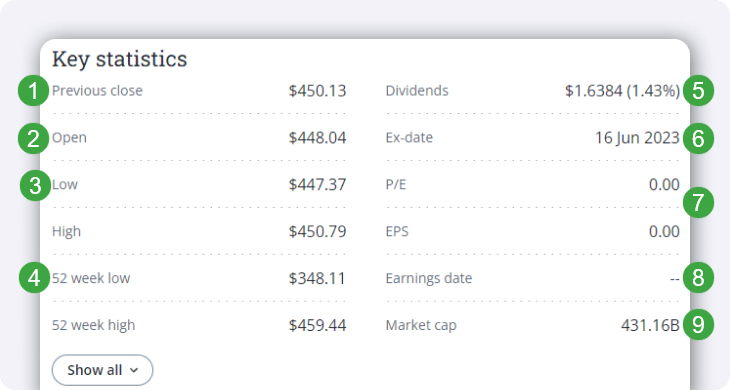The height and width of the screenshot is (390, 730).
Task: Select the green number 3 marker
Action: pos(35,186)
